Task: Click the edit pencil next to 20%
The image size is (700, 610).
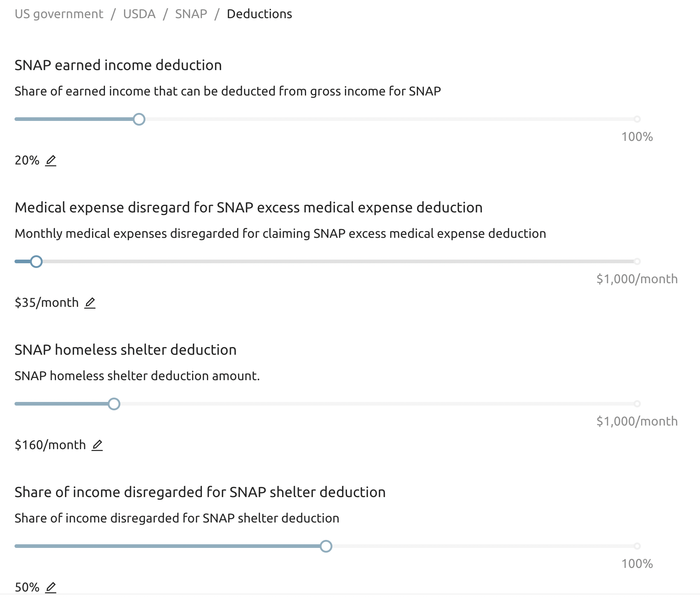Action: (x=51, y=160)
